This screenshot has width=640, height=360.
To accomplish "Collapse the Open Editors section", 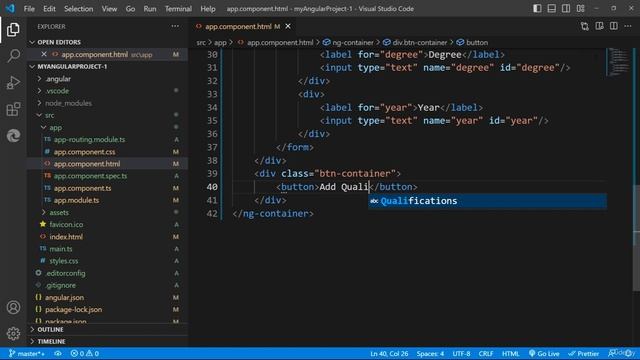I will pos(108,42).
